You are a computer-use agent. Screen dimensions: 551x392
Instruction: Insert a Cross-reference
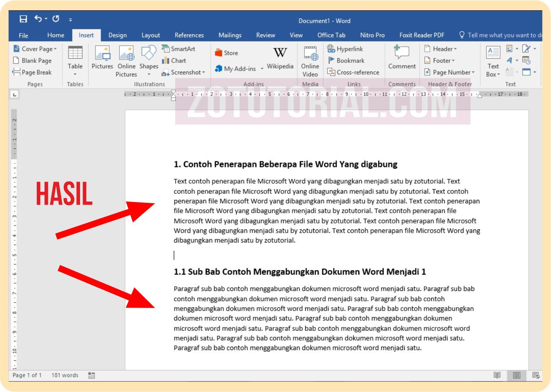353,72
